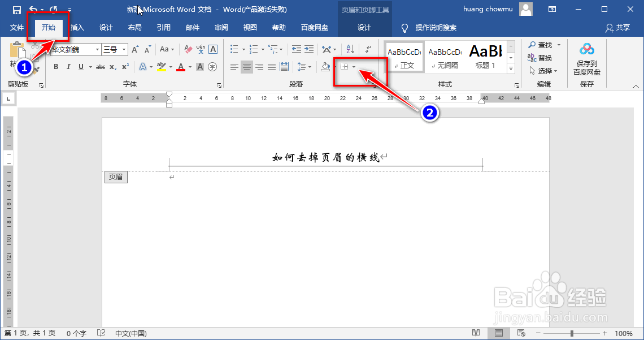Viewport: 644px width, 340px height.
Task: Sort text with A-Z icon
Action: point(350,49)
